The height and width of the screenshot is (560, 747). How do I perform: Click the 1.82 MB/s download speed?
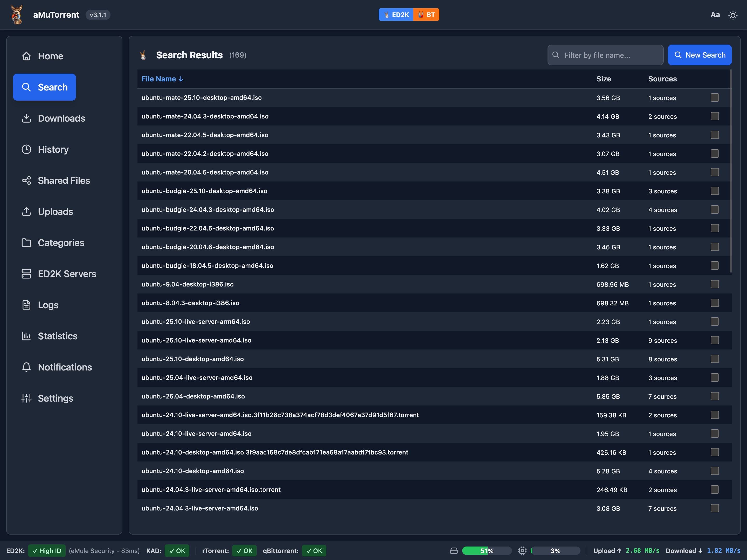pyautogui.click(x=724, y=551)
